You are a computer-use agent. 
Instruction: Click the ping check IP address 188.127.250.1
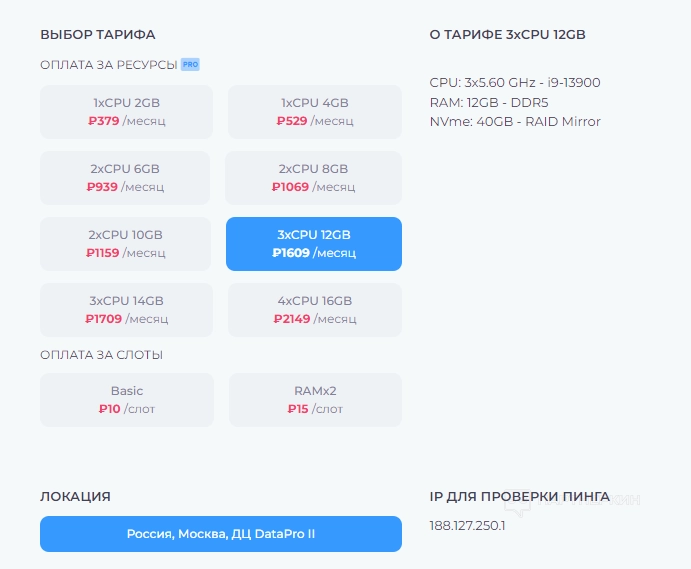[x=467, y=525]
